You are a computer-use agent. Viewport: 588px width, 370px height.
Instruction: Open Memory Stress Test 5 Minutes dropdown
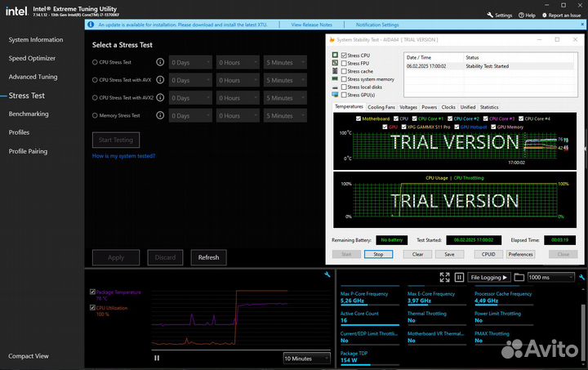click(284, 116)
